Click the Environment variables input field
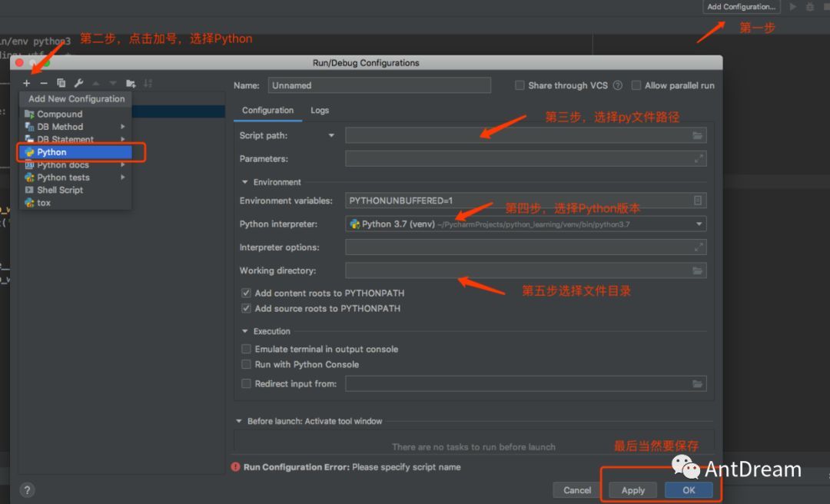This screenshot has height=504, width=830. pos(526,201)
